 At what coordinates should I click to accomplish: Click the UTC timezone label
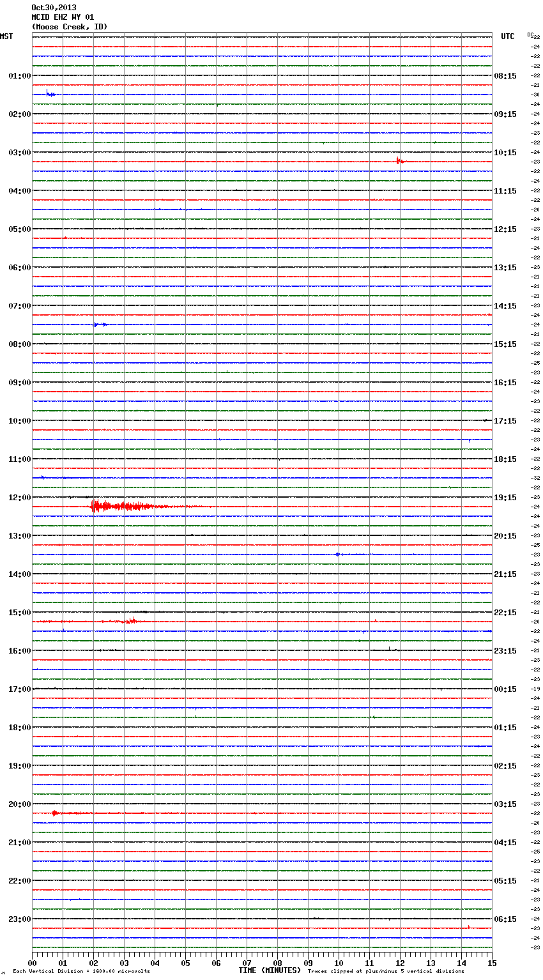click(508, 36)
